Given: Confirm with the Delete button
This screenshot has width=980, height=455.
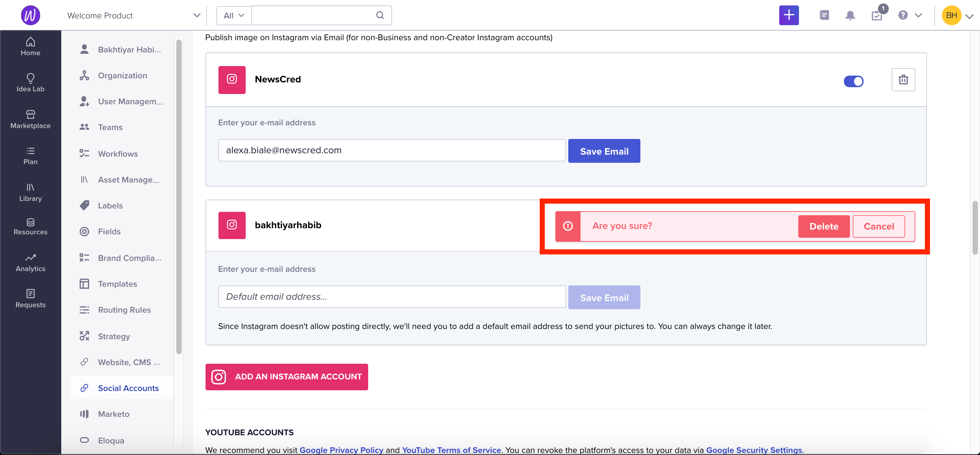Looking at the screenshot, I should [823, 226].
